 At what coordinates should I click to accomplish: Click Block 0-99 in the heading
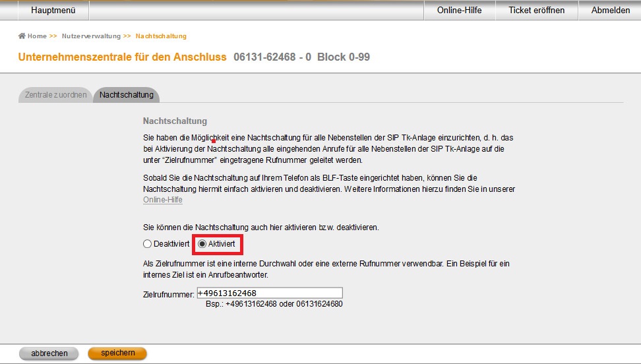click(x=344, y=57)
